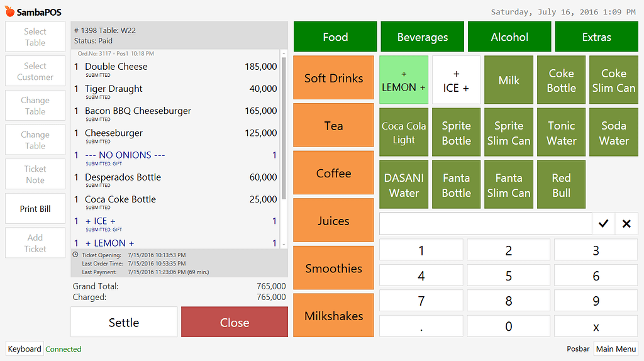Screen dimensions: 644x361
Task: Select the Smoothies subcategory
Action: click(333, 268)
